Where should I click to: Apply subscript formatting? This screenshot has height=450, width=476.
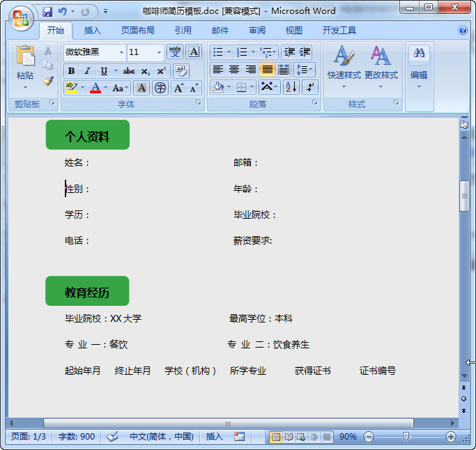(x=145, y=71)
